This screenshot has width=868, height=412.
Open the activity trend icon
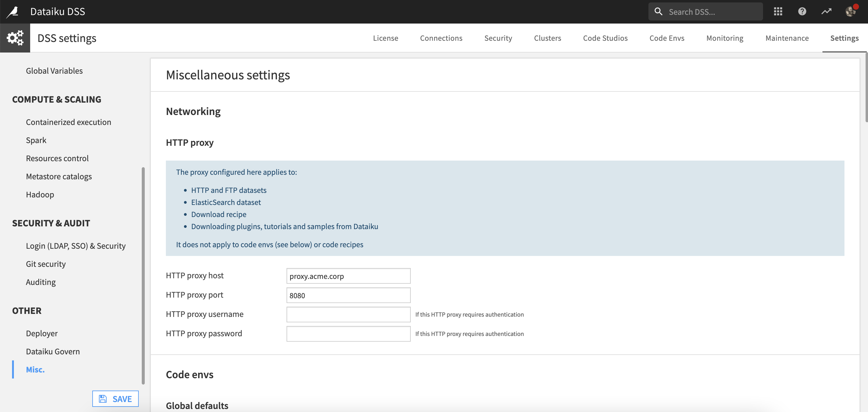point(826,11)
